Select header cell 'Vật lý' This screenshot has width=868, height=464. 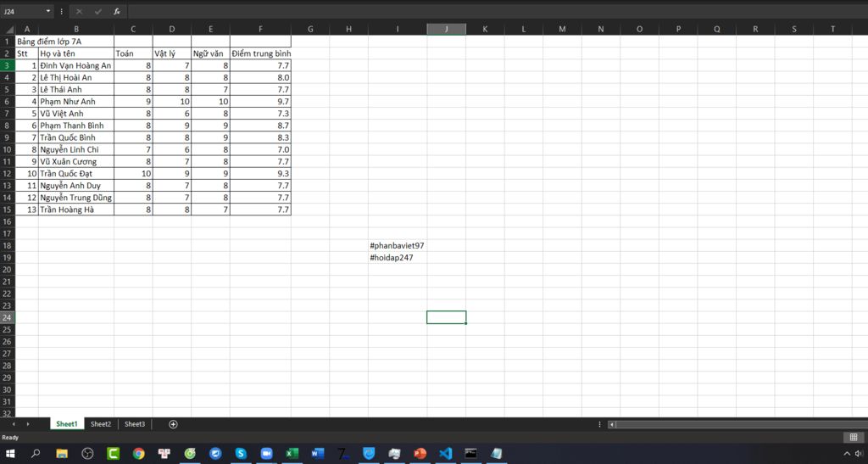click(171, 53)
